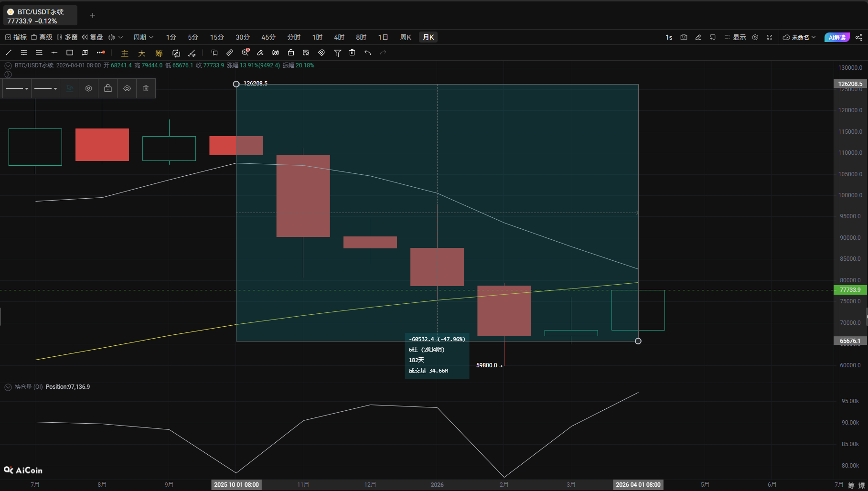
Task: Switch to the 周K weekly timeframe
Action: tap(406, 37)
